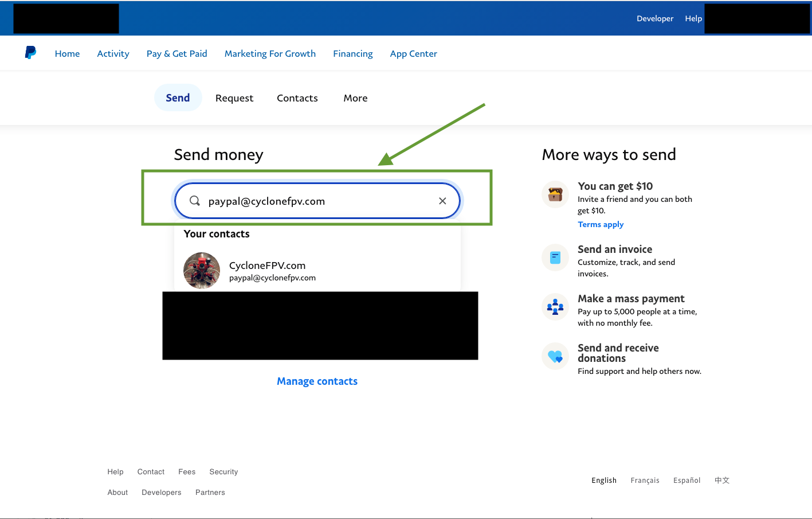
Task: Click the Terms apply link
Action: (x=601, y=224)
